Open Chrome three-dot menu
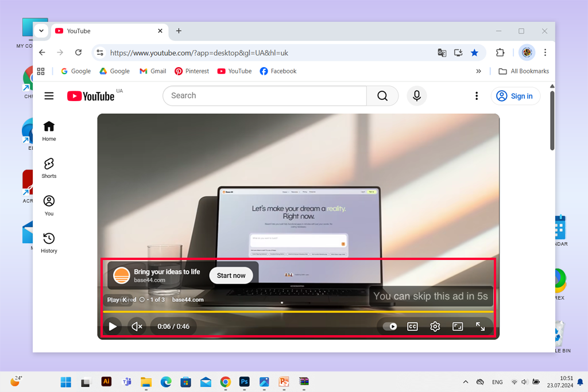Viewport: 588px width, 392px height. (546, 52)
